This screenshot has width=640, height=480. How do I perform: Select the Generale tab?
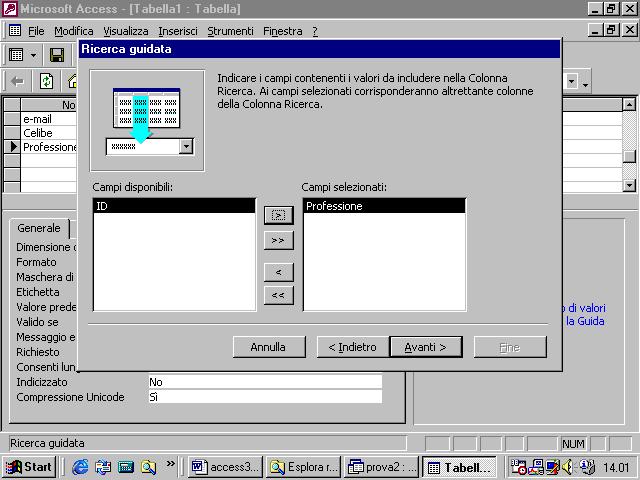click(39, 228)
